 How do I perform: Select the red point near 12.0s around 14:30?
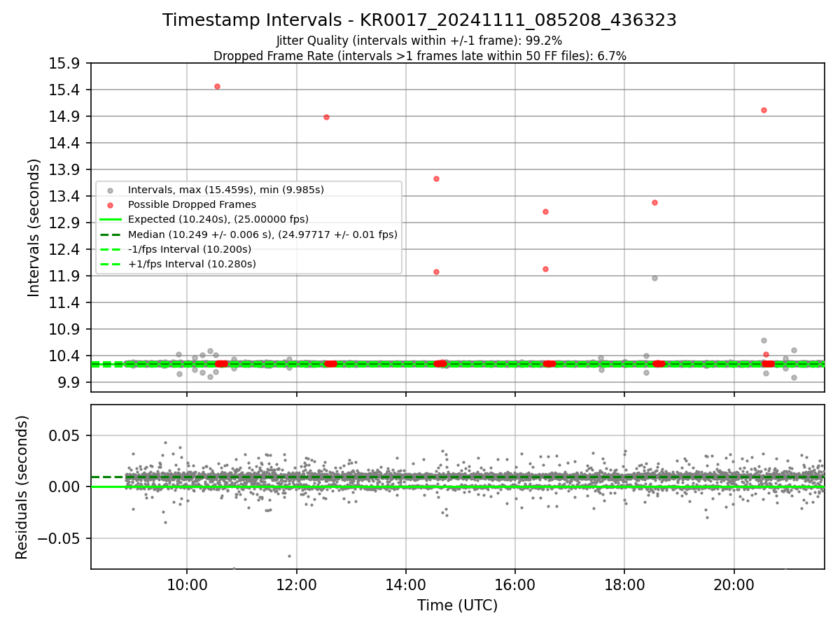(436, 272)
